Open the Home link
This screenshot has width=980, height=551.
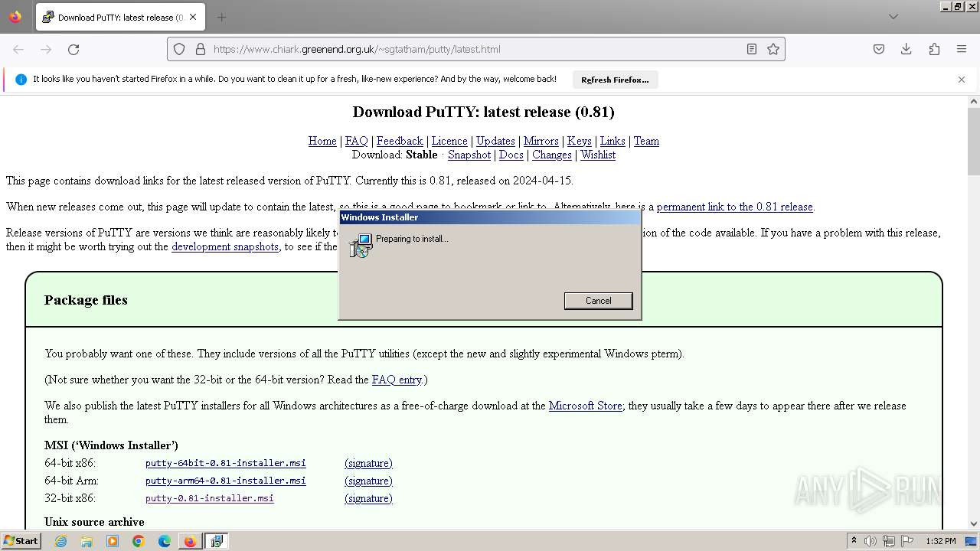click(x=322, y=141)
